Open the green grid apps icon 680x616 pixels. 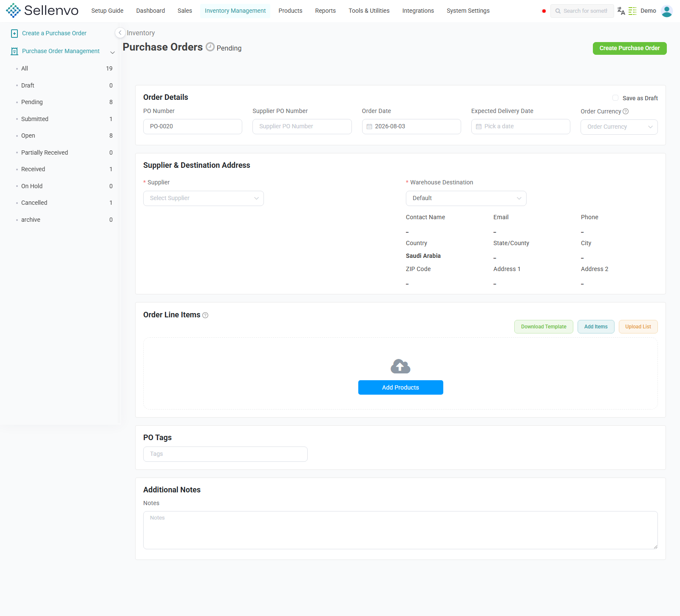[x=632, y=11]
